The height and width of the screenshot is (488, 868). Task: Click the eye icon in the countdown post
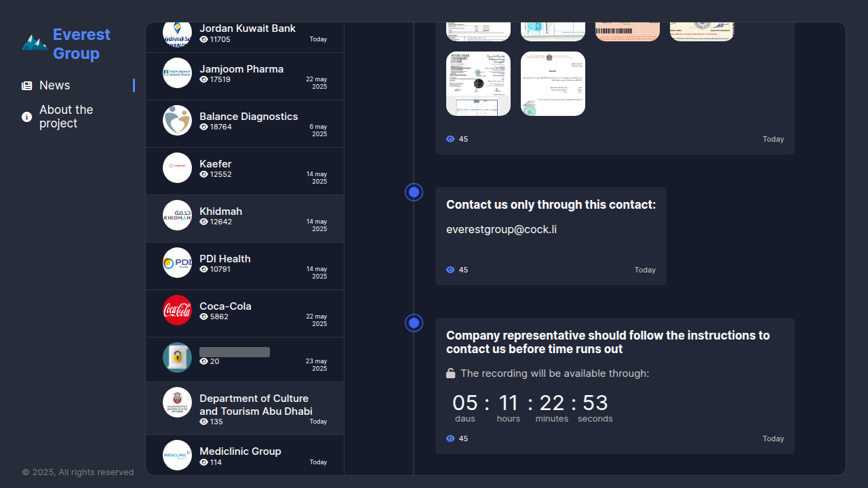coord(450,439)
